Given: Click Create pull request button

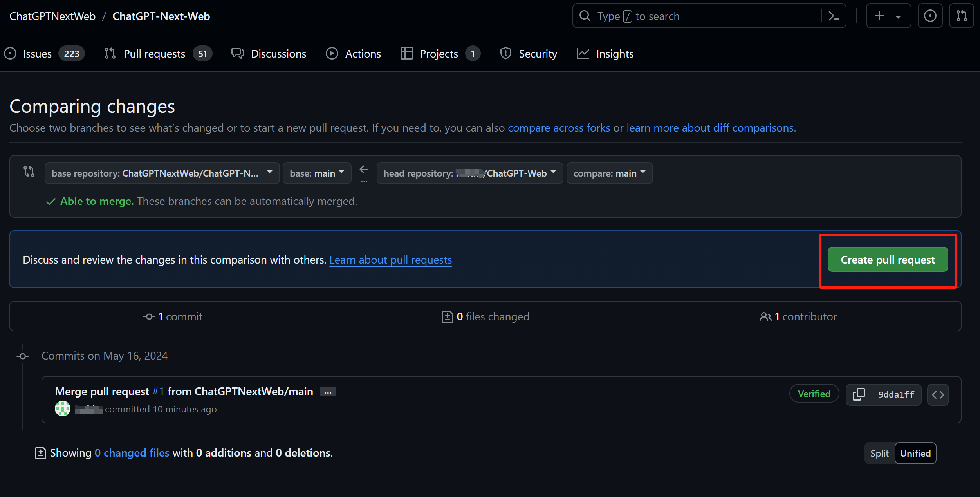Looking at the screenshot, I should pyautogui.click(x=888, y=259).
